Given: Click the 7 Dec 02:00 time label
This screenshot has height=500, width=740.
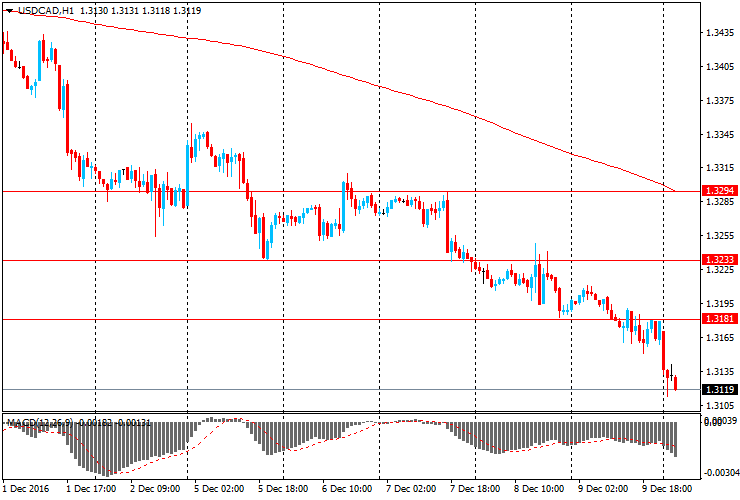Looking at the screenshot, I should (x=411, y=488).
